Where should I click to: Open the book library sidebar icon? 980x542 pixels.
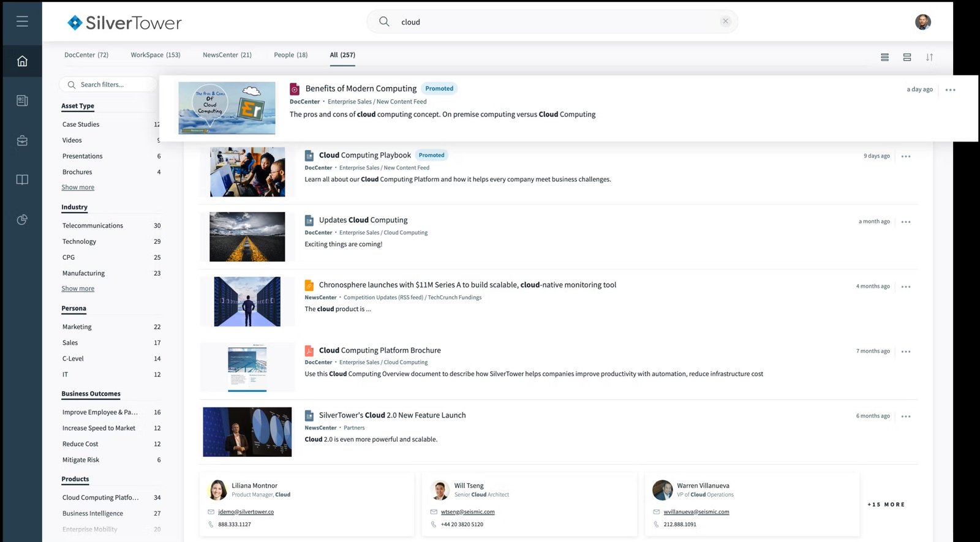point(22,179)
